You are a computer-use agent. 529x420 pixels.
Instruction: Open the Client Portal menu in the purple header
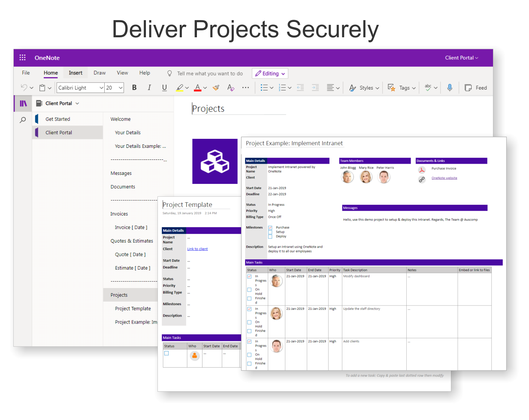click(462, 57)
